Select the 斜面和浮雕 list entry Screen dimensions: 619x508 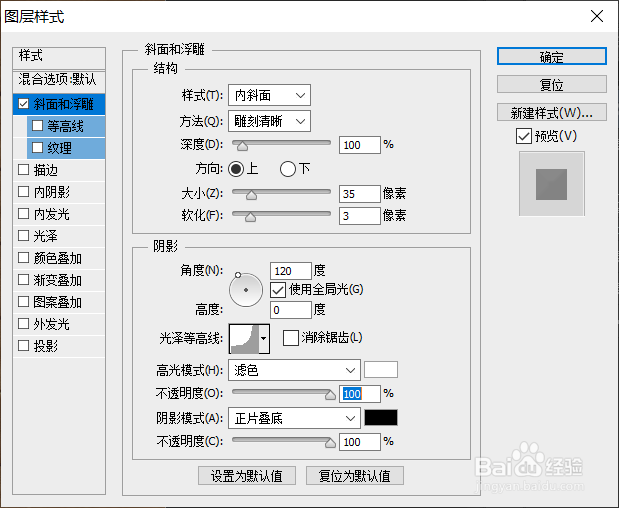[x=59, y=104]
